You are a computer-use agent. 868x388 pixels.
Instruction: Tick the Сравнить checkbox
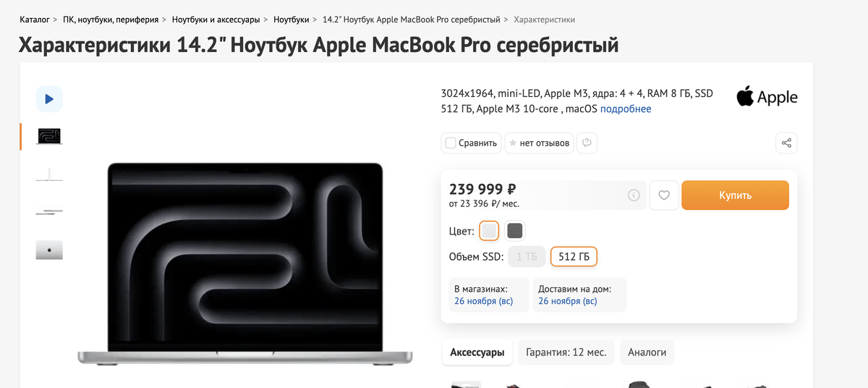[451, 143]
